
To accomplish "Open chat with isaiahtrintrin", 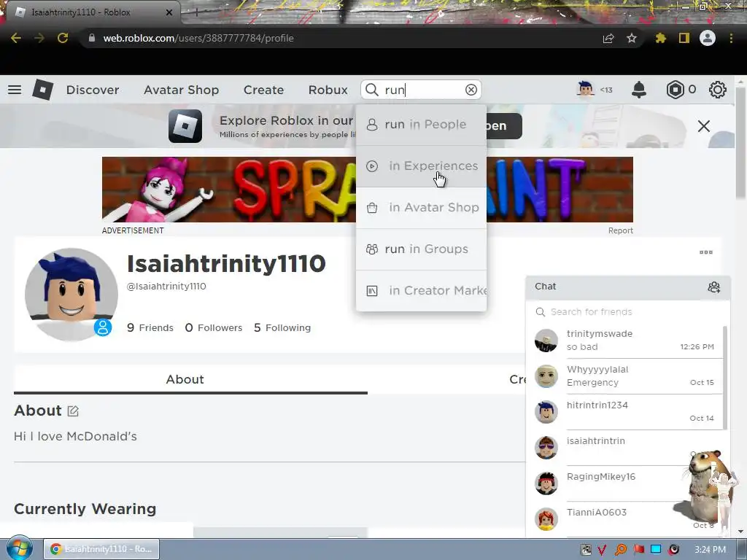I will pos(624,448).
